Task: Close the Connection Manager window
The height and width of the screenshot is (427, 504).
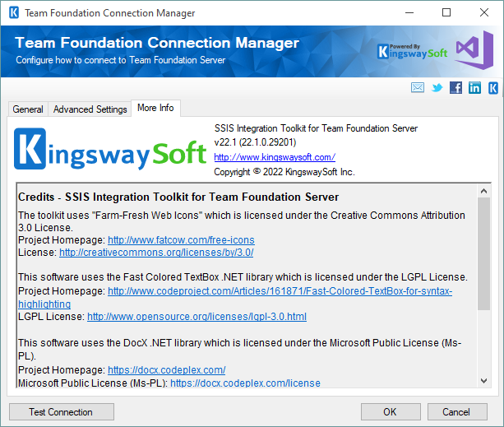Action: 484,13
